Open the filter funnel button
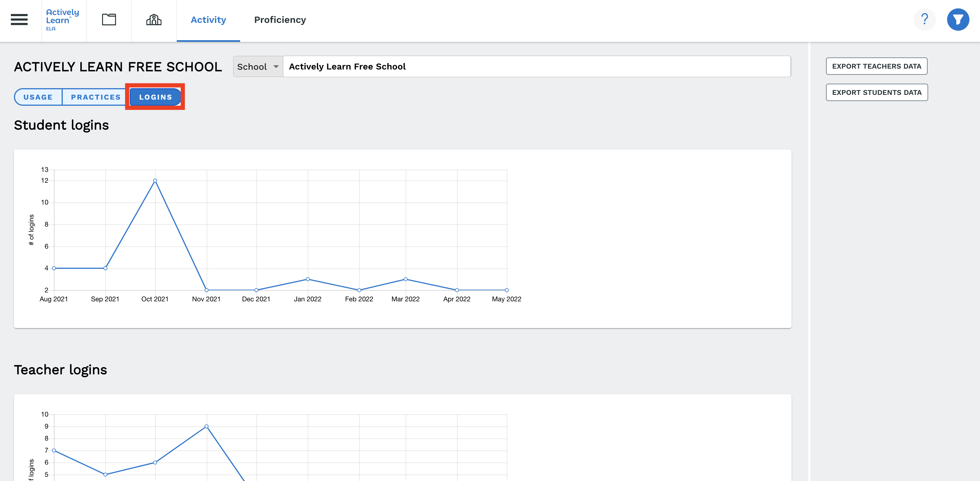The image size is (980, 481). click(958, 20)
